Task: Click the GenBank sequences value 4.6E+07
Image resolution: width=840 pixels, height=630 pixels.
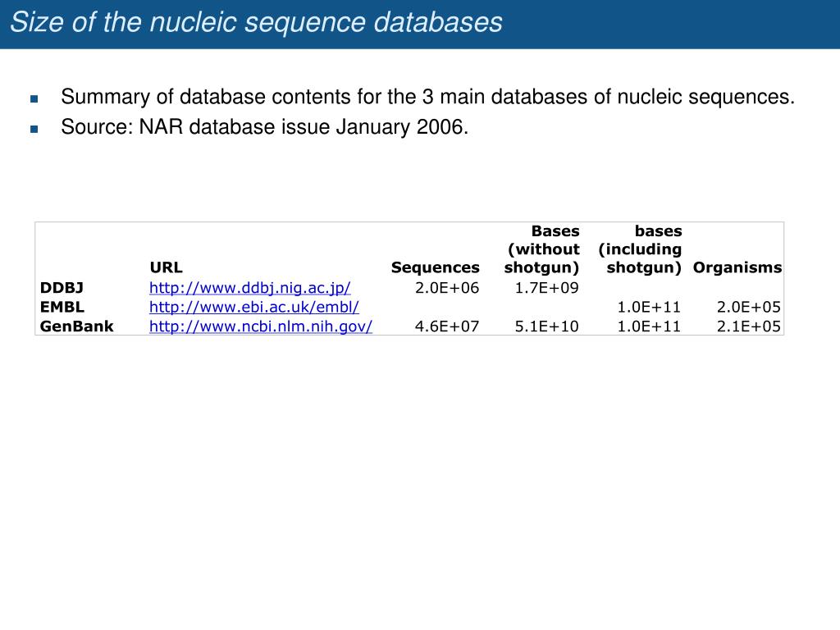Action: [447, 326]
